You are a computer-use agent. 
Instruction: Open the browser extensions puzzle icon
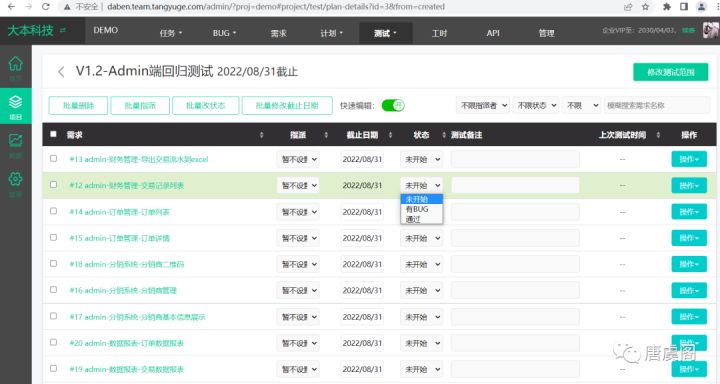[667, 6]
